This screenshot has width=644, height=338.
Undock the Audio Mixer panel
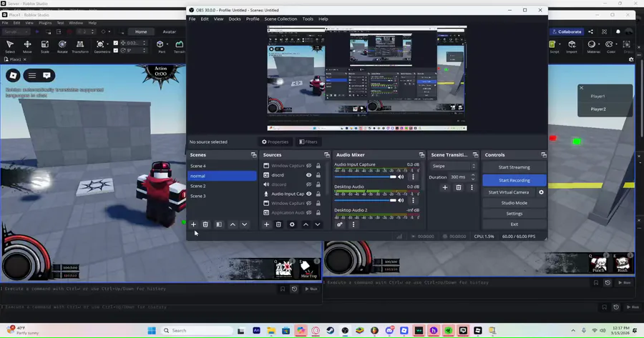point(421,154)
